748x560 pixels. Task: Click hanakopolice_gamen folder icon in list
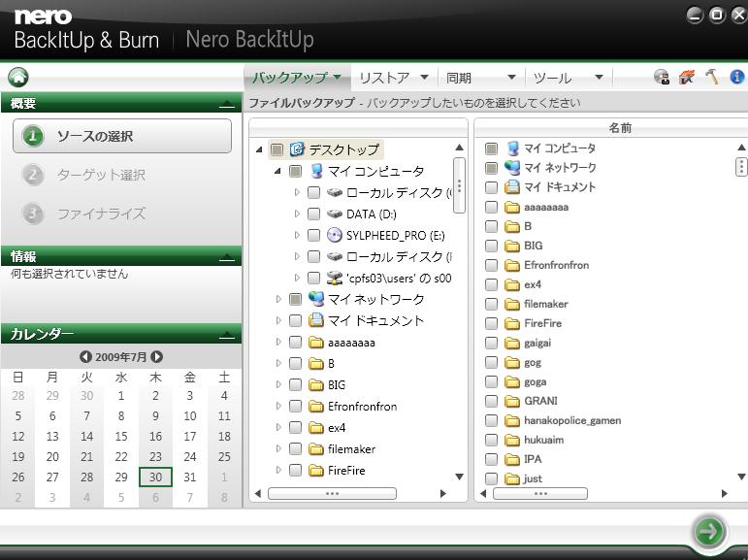512,420
